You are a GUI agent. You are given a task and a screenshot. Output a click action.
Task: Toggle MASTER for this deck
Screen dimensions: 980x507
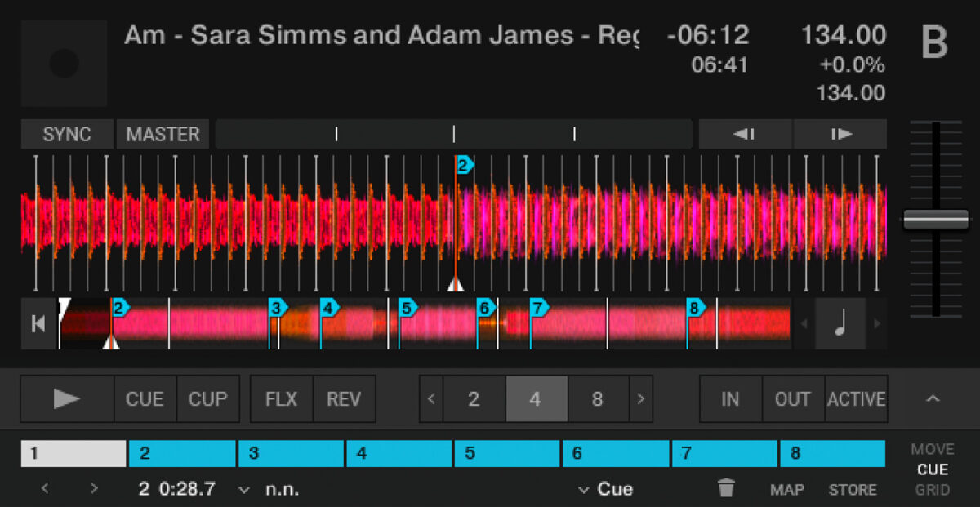[163, 134]
